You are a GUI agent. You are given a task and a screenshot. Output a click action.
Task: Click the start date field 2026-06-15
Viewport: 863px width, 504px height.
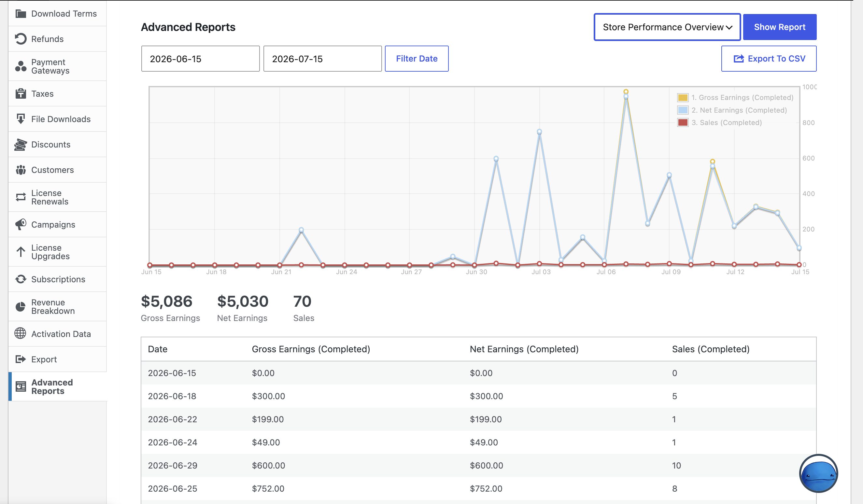coord(200,59)
